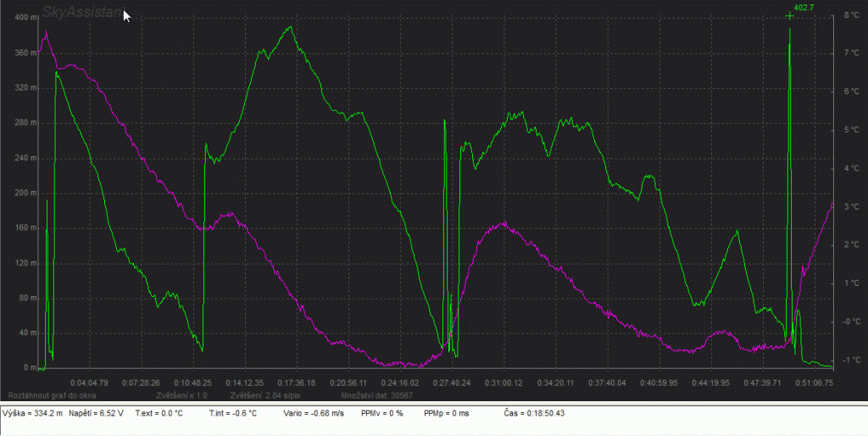Click the 'T.int = -0.6 °C' status field
The height and width of the screenshot is (436, 868).
click(x=232, y=413)
